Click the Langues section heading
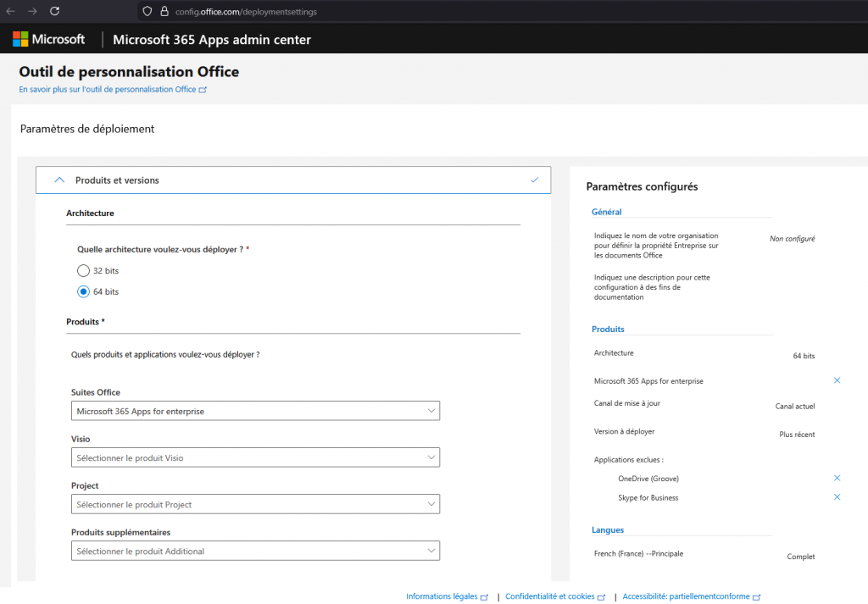This screenshot has height=604, width=868. click(x=607, y=530)
